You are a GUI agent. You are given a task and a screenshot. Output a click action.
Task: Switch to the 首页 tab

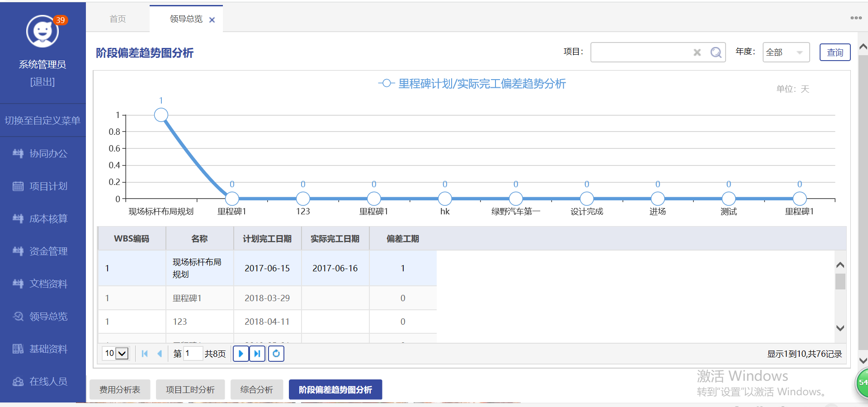coord(118,19)
